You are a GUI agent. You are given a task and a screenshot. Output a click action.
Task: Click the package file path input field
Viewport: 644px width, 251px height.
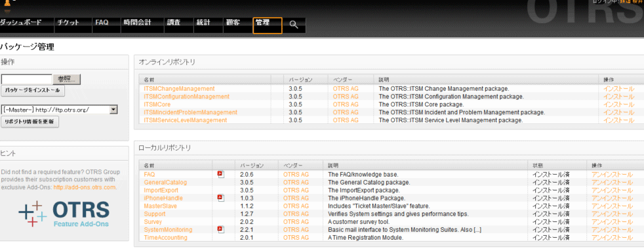click(27, 79)
